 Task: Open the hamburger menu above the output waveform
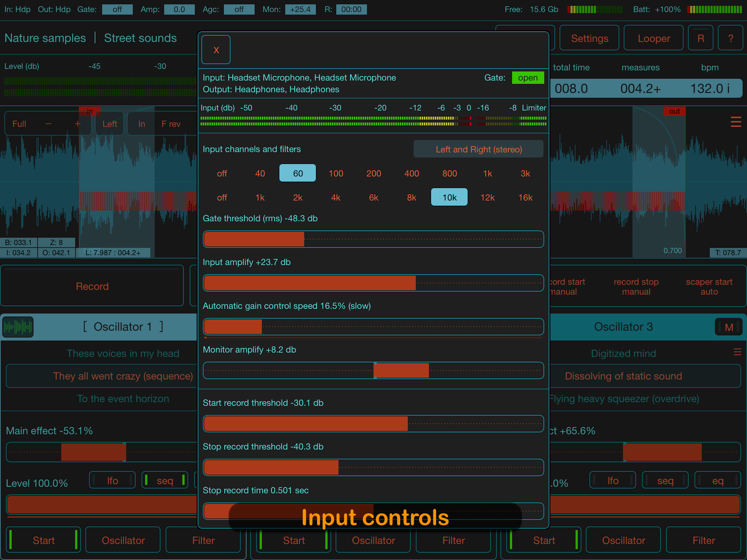click(736, 122)
